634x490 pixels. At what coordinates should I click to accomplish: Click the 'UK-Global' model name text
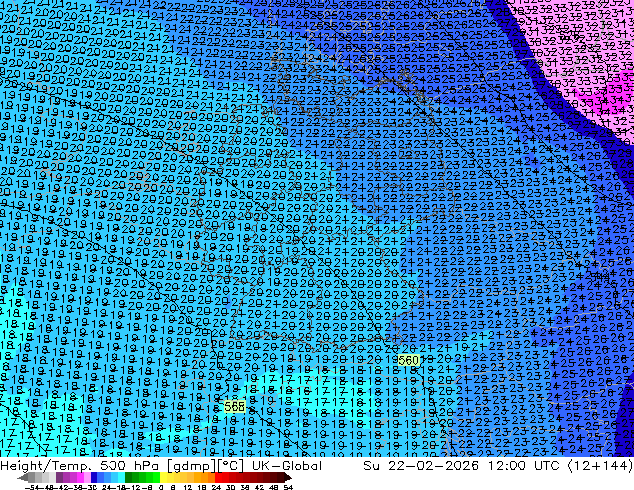pos(287,466)
